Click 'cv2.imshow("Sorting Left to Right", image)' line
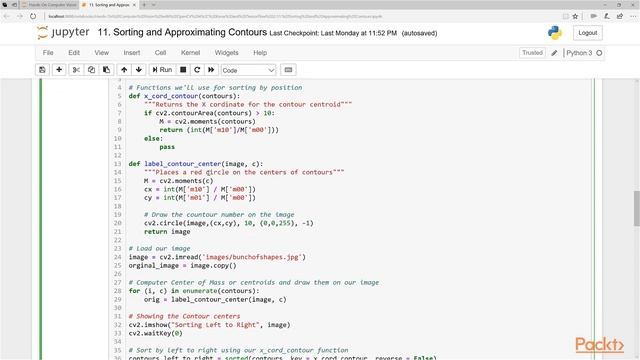The image size is (640, 360). pyautogui.click(x=209, y=325)
